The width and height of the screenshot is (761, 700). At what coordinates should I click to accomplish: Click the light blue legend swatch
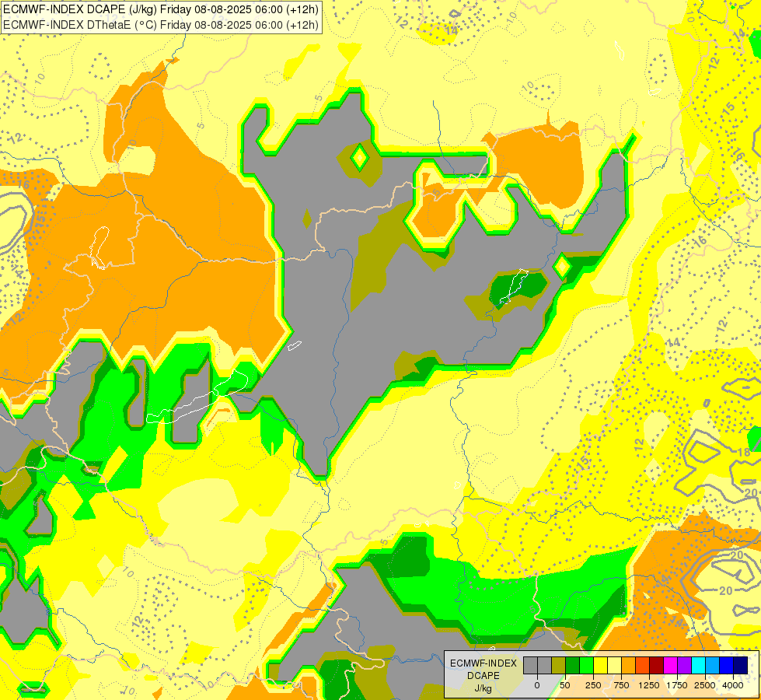click(713, 665)
